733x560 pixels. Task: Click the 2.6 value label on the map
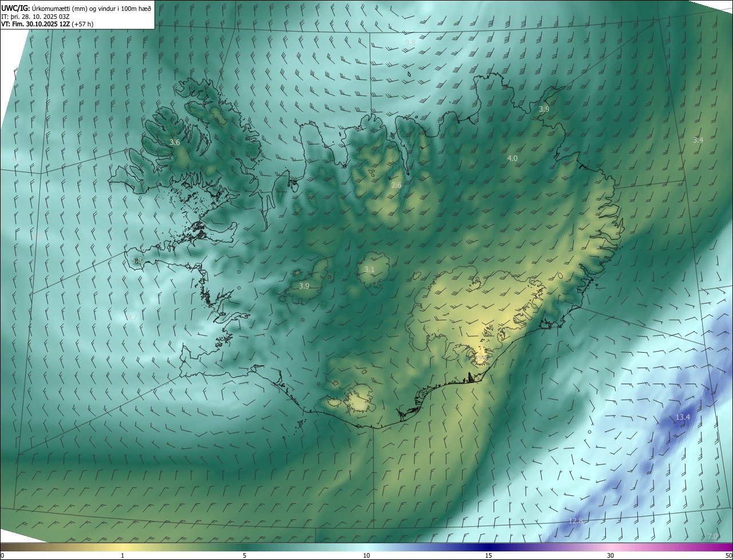tap(396, 185)
